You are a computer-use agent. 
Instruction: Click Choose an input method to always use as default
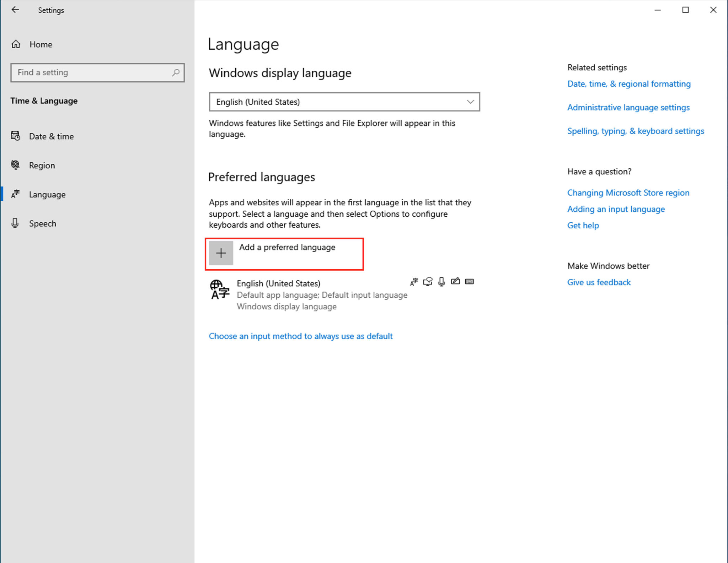[301, 336]
